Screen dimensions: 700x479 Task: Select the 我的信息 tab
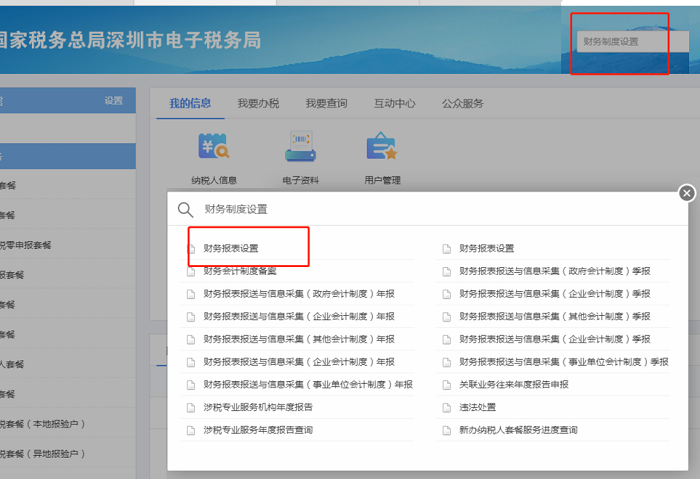(x=190, y=103)
